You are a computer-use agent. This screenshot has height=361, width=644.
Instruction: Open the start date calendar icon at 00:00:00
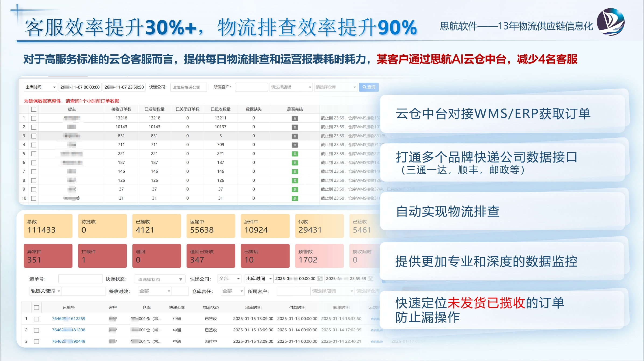tap(320, 278)
